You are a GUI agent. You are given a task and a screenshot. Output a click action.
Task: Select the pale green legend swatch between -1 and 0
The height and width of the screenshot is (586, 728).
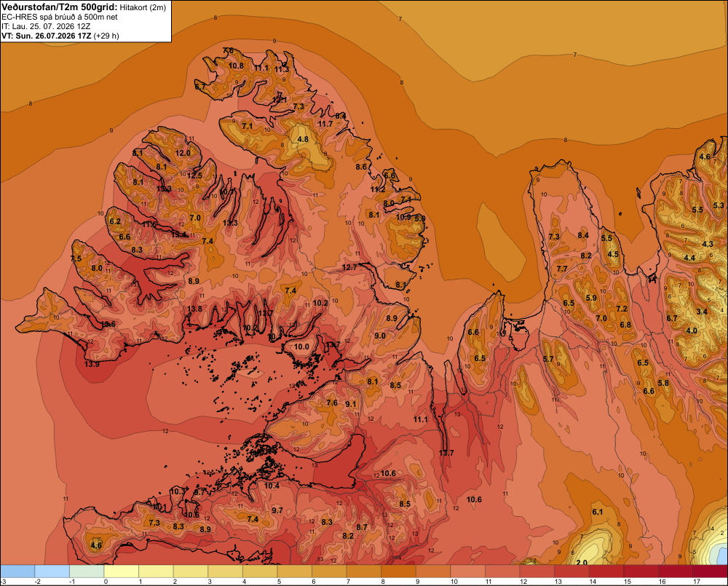[x=87, y=571]
